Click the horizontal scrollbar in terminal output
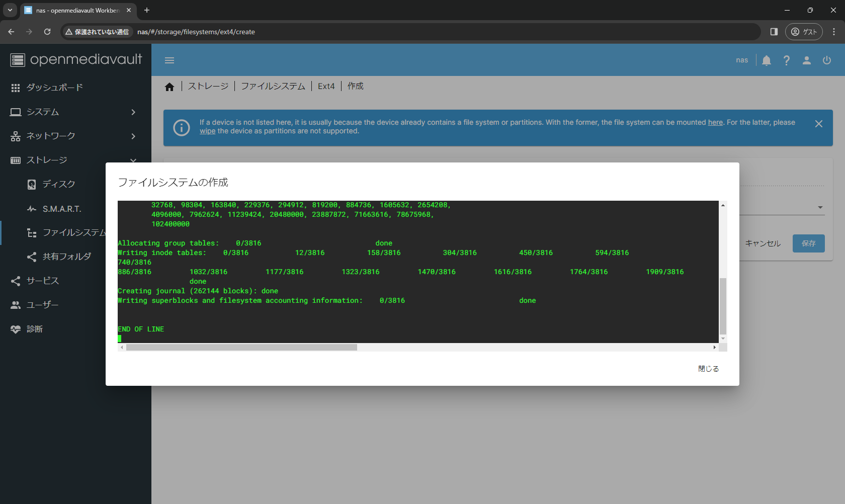This screenshot has height=504, width=845. point(241,348)
